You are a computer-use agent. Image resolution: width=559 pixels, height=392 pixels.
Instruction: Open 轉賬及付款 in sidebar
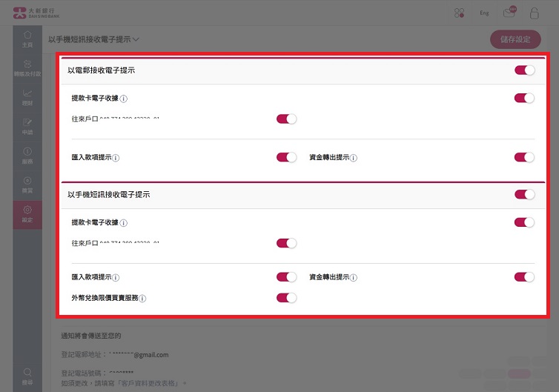(x=27, y=69)
